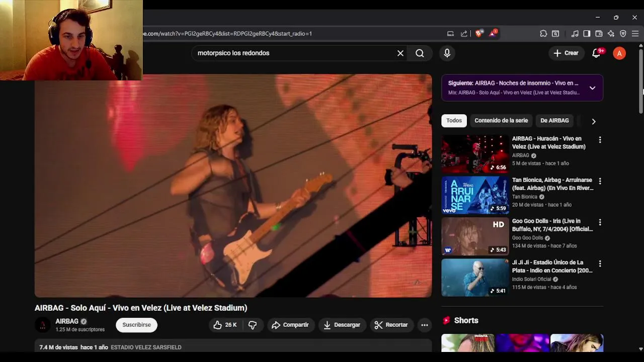Click the share page icon in address bar
The image size is (644, 362).
(464, 34)
